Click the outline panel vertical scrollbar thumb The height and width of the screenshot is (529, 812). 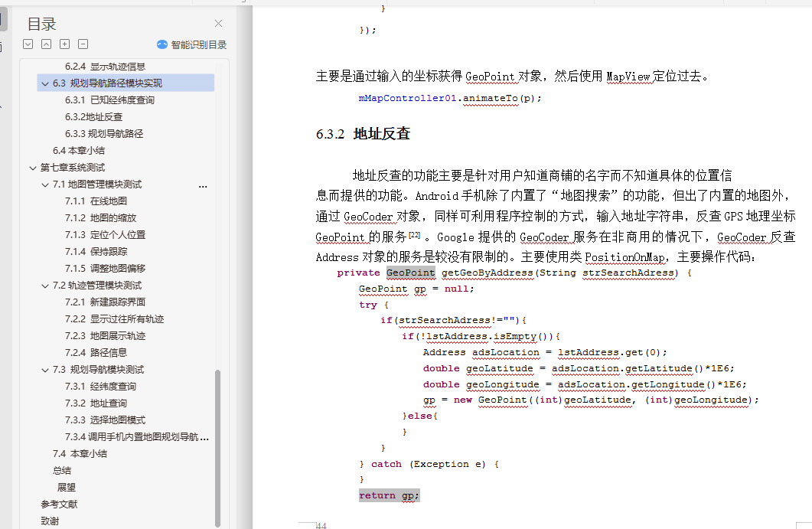coord(217,448)
